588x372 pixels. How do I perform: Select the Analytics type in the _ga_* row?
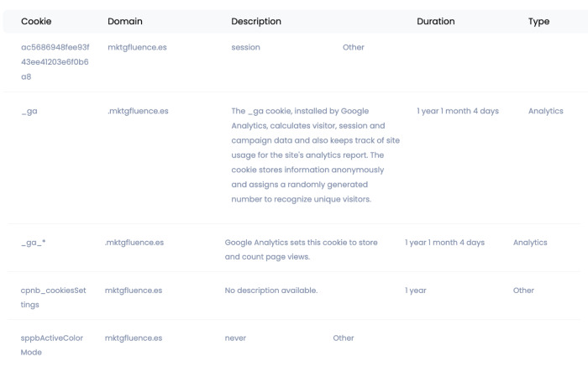tap(530, 243)
